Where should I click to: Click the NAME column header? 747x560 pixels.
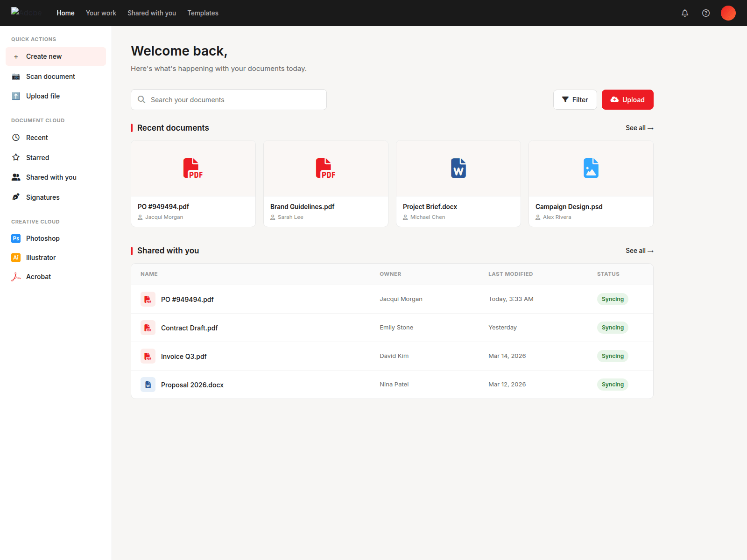point(149,274)
